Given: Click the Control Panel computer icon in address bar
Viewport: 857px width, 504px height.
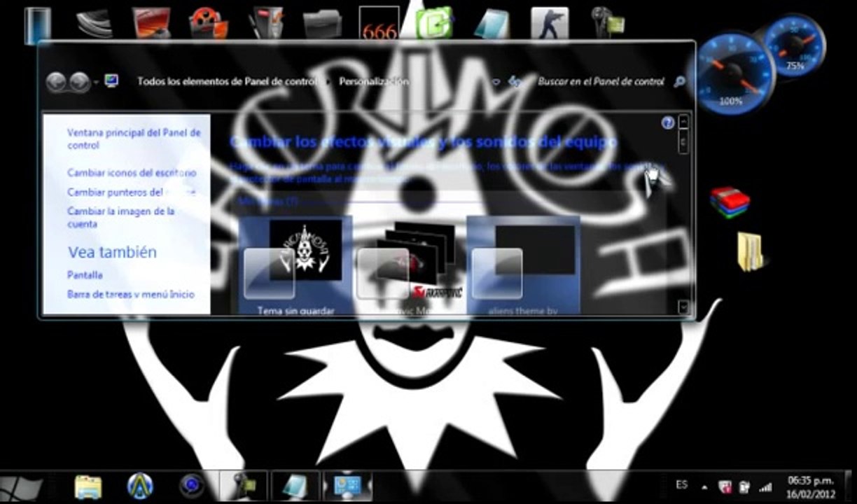Looking at the screenshot, I should click(111, 81).
